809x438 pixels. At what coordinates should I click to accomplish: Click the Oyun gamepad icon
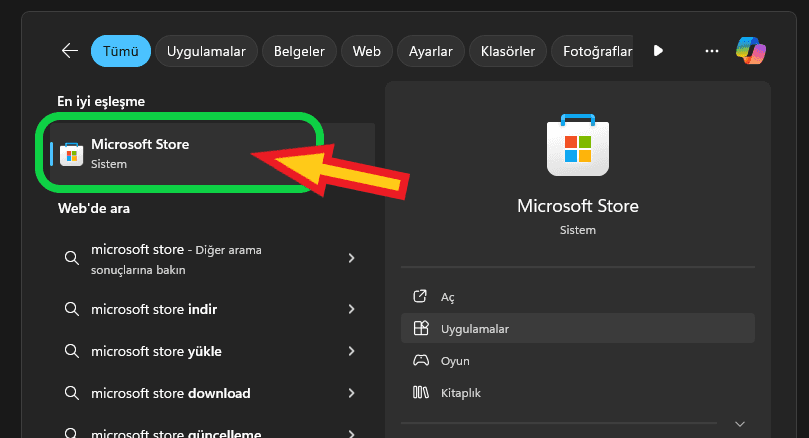click(x=421, y=360)
